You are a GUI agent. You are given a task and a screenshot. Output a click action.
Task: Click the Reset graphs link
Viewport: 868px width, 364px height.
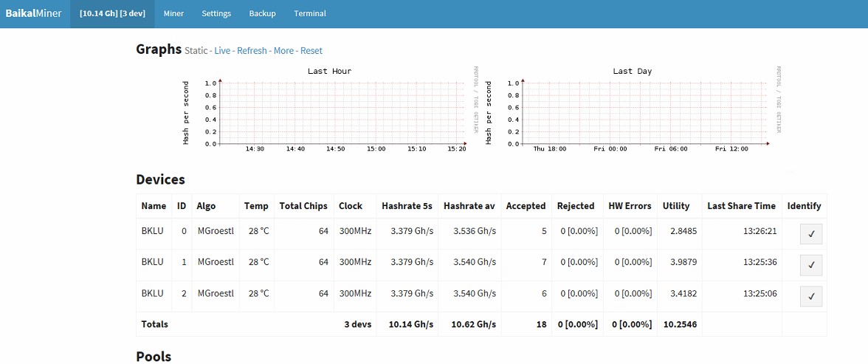[x=311, y=51]
